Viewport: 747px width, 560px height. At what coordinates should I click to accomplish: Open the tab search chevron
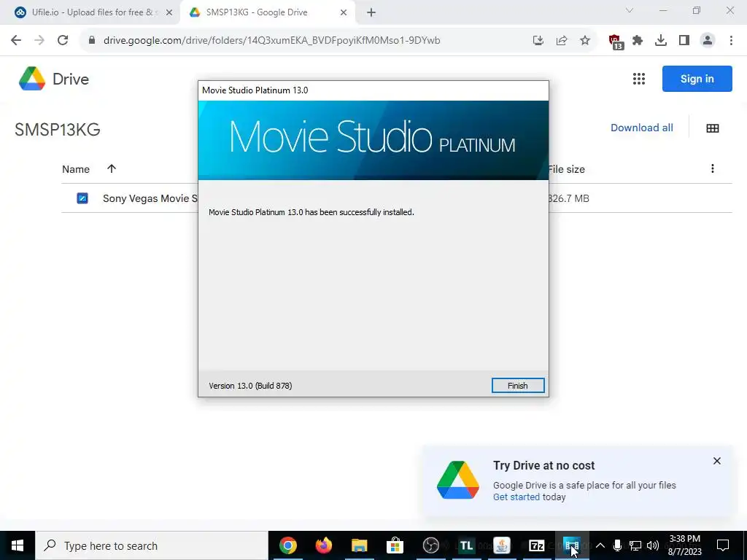(x=630, y=10)
